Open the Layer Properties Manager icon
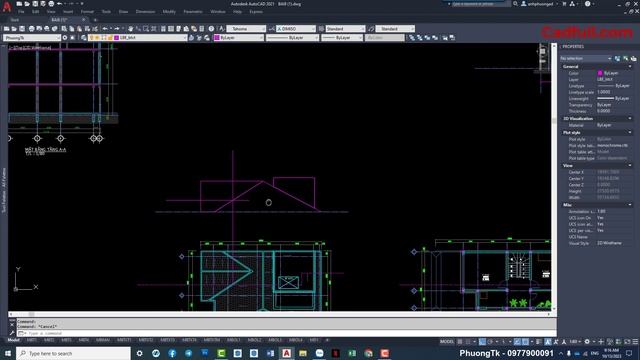Image resolution: width=640 pixels, height=360 pixels. 84,38
